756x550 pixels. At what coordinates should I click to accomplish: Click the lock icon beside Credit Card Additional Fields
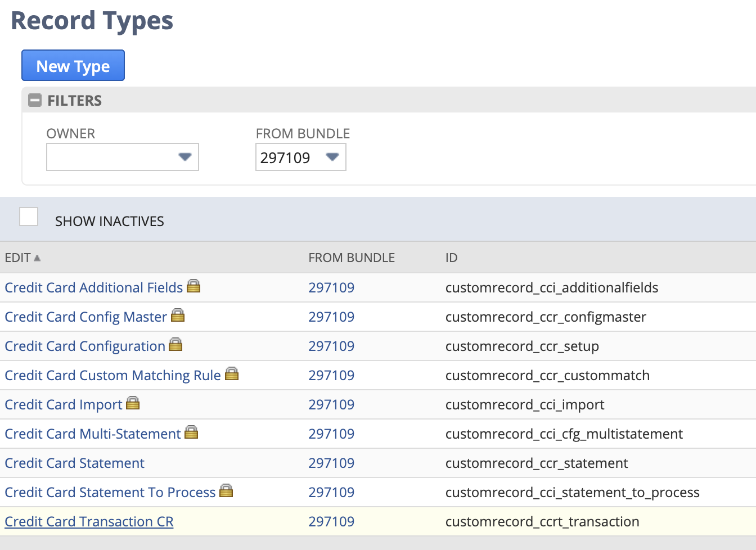coord(193,286)
